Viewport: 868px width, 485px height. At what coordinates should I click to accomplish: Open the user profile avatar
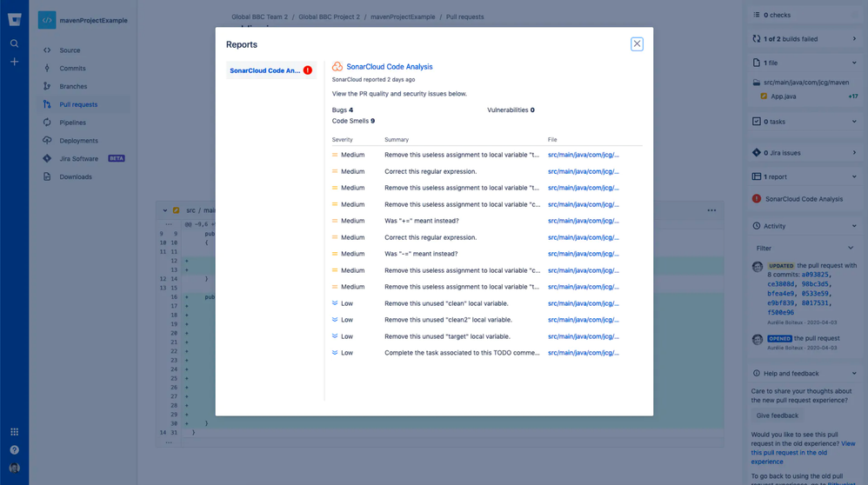click(x=15, y=468)
